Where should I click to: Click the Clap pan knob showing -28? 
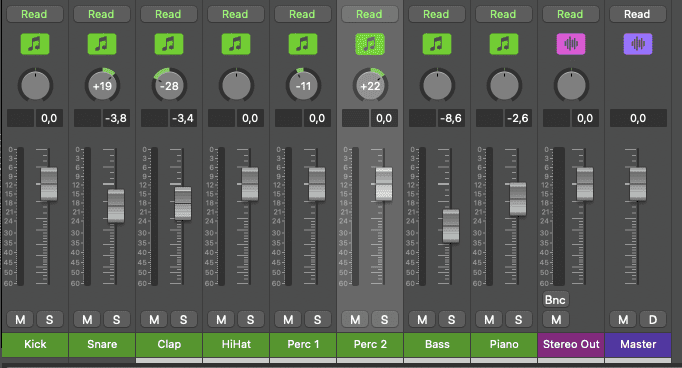coord(169,86)
